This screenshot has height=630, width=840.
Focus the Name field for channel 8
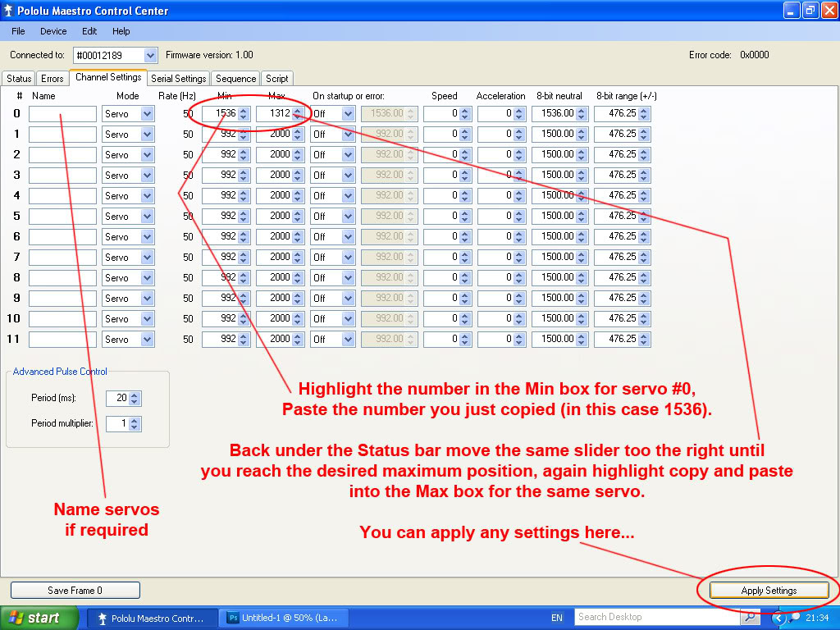tap(62, 277)
